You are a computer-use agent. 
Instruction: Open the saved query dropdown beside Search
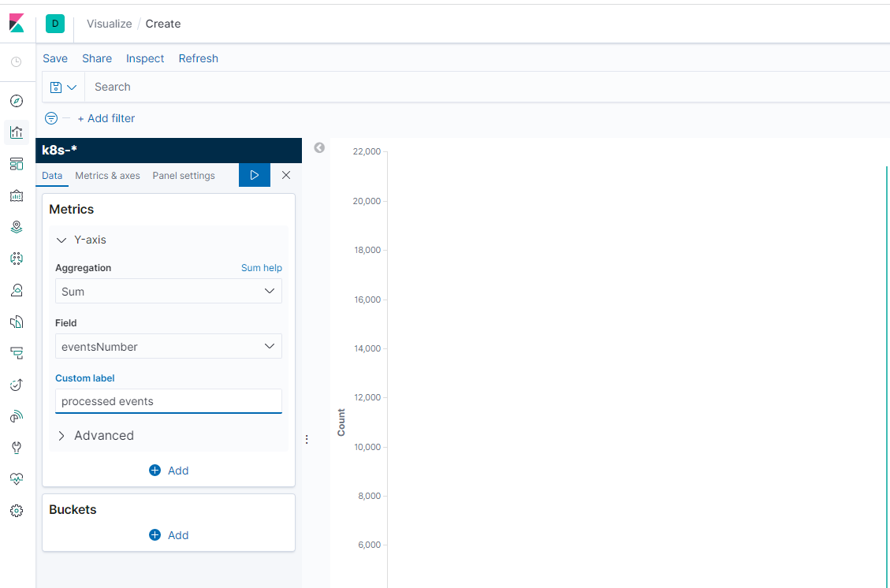(x=63, y=87)
